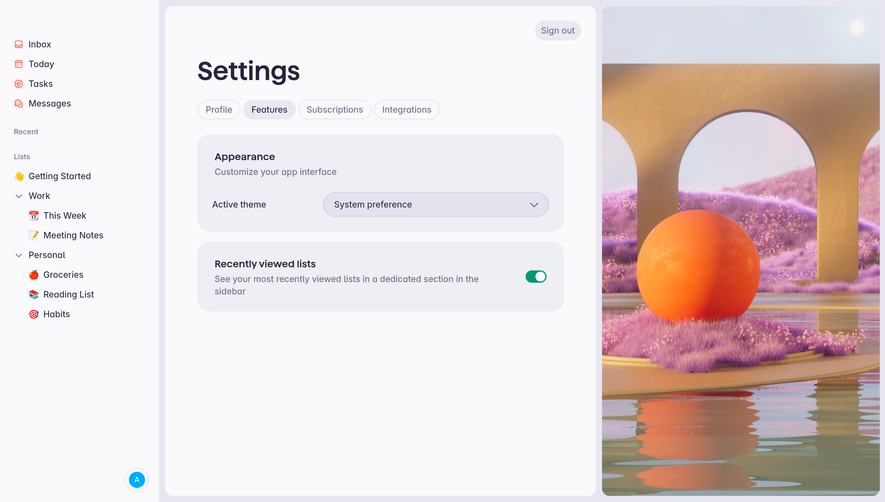The height and width of the screenshot is (502, 885).
Task: Select the Features tab
Action: coord(269,110)
